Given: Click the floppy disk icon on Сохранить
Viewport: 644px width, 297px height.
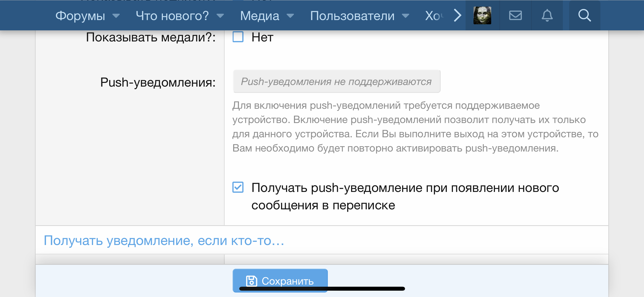Looking at the screenshot, I should (251, 281).
